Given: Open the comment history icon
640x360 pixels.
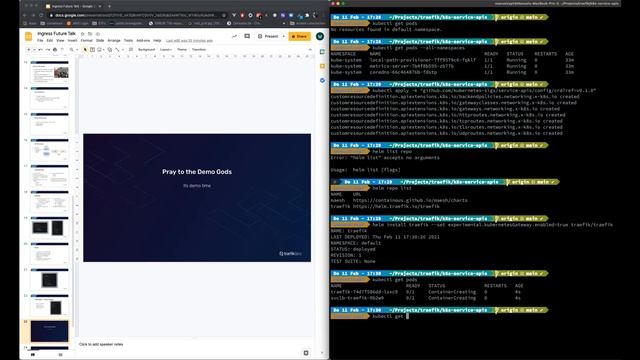Looking at the screenshot, I should (x=247, y=36).
